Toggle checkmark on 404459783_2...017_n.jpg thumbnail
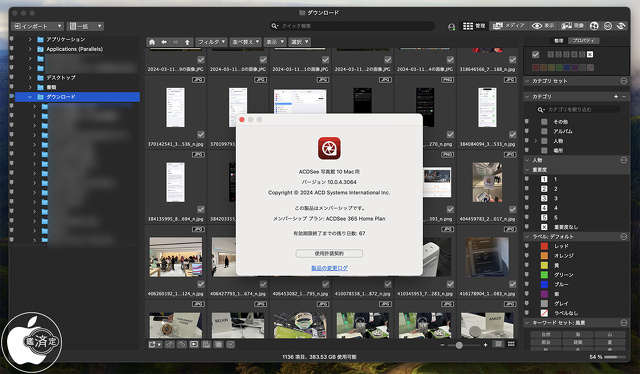The image size is (640, 374). (513, 209)
